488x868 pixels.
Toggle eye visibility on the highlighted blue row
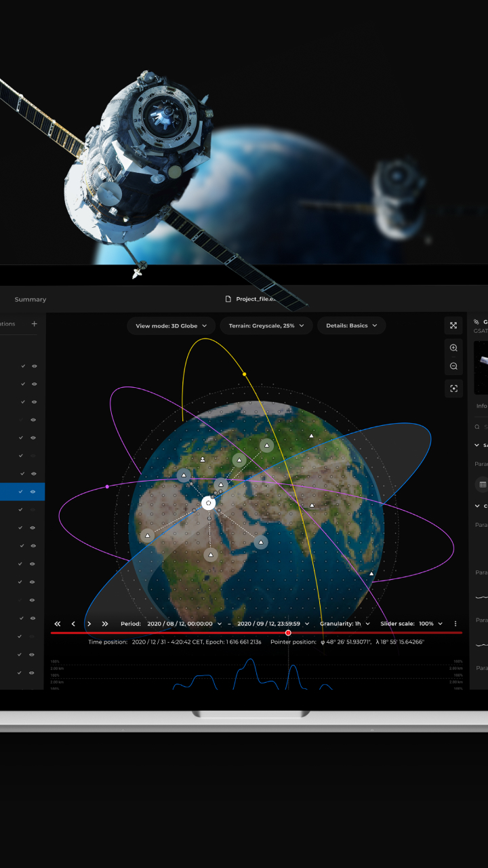34,492
